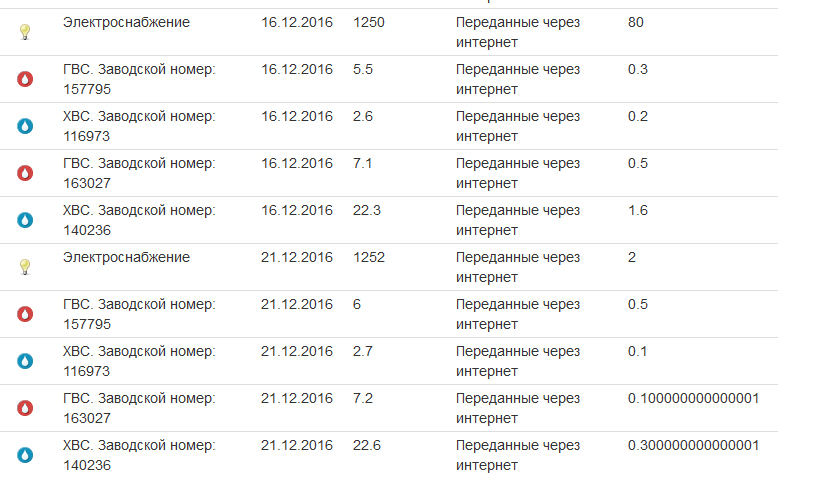Viewport: 816px width, 491px height.
Task: Click the light bulb icon dated 16.12.2016
Action: click(26, 32)
